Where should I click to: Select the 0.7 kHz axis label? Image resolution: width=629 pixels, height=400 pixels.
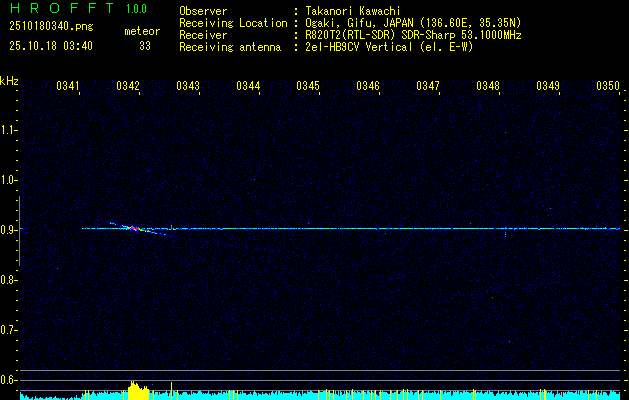coord(9,329)
